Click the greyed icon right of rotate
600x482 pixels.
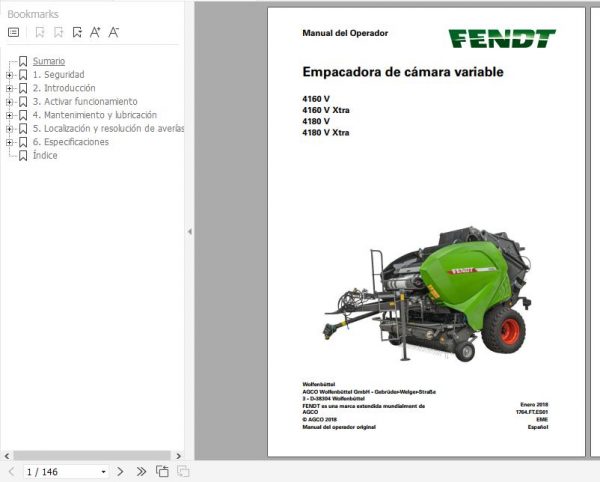183,471
